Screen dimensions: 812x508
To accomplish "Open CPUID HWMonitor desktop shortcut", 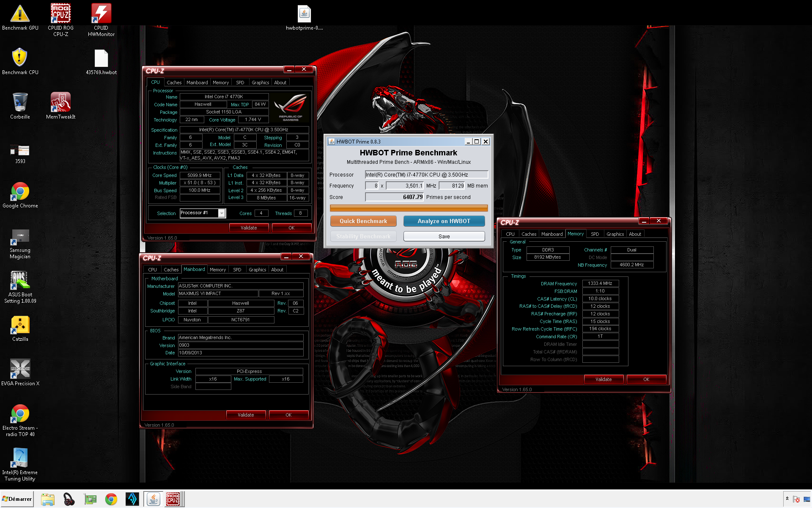I will [101, 20].
